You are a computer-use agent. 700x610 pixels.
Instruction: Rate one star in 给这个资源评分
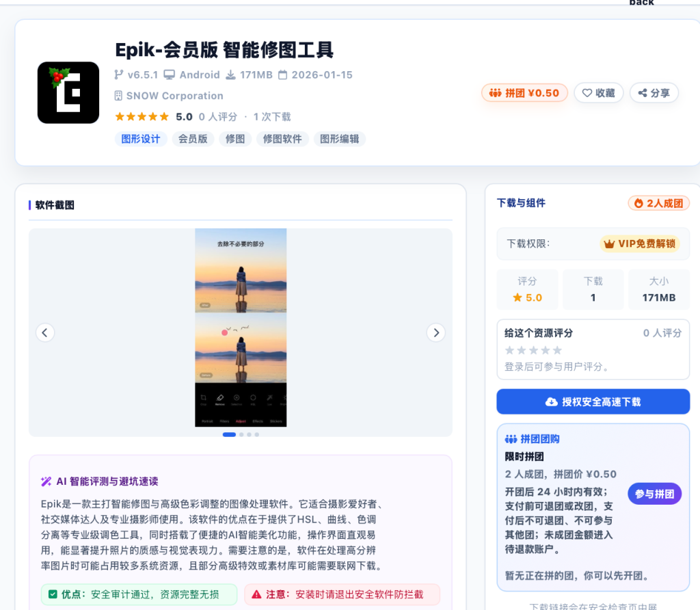(509, 351)
